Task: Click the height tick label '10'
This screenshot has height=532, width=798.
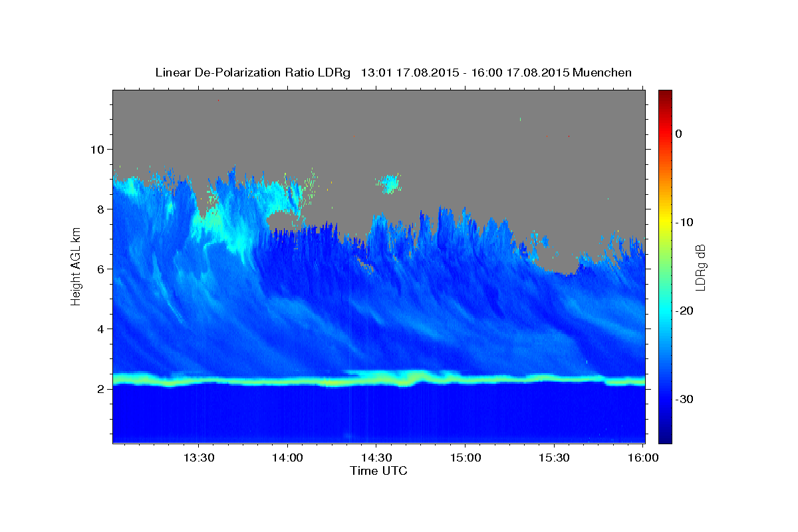Action: pos(97,149)
